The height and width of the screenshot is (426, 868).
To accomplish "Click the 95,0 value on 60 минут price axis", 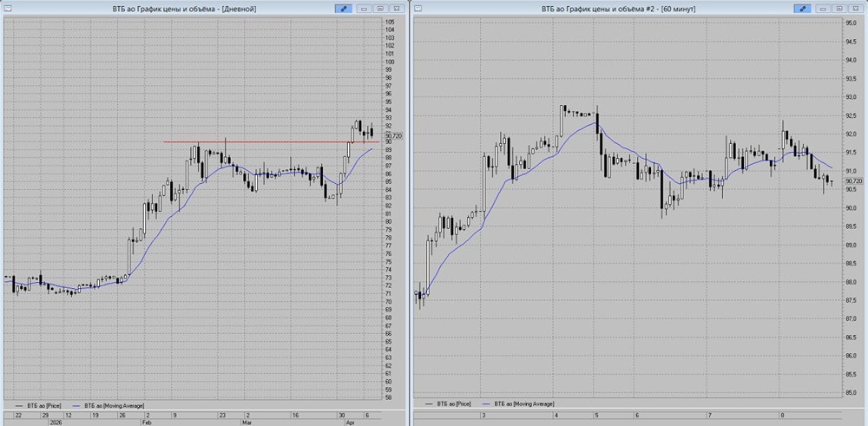I will tap(851, 23).
